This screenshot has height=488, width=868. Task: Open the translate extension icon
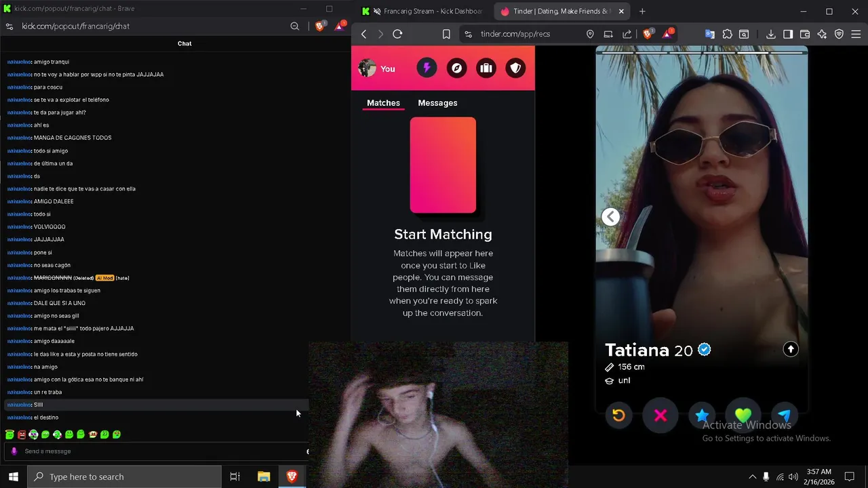click(709, 34)
